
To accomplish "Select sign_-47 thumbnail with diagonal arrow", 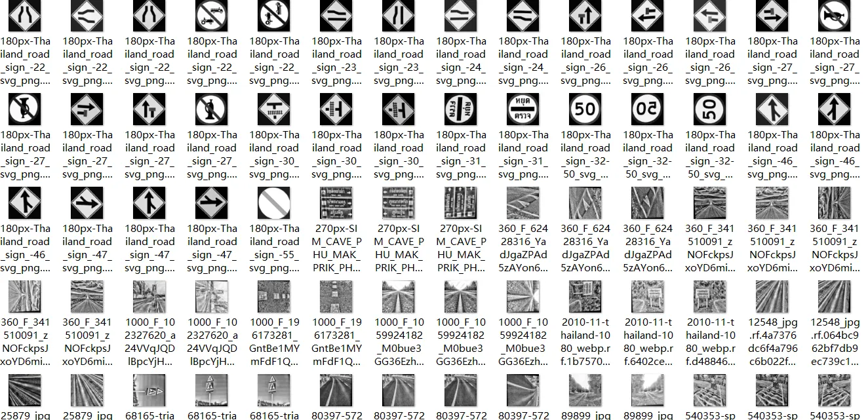I will coord(87,203).
